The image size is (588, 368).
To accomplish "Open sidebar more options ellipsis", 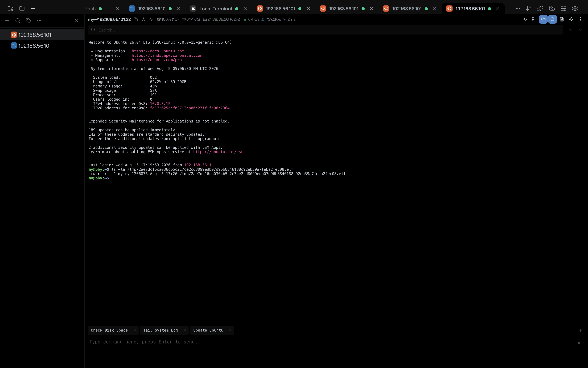I will tap(39, 21).
